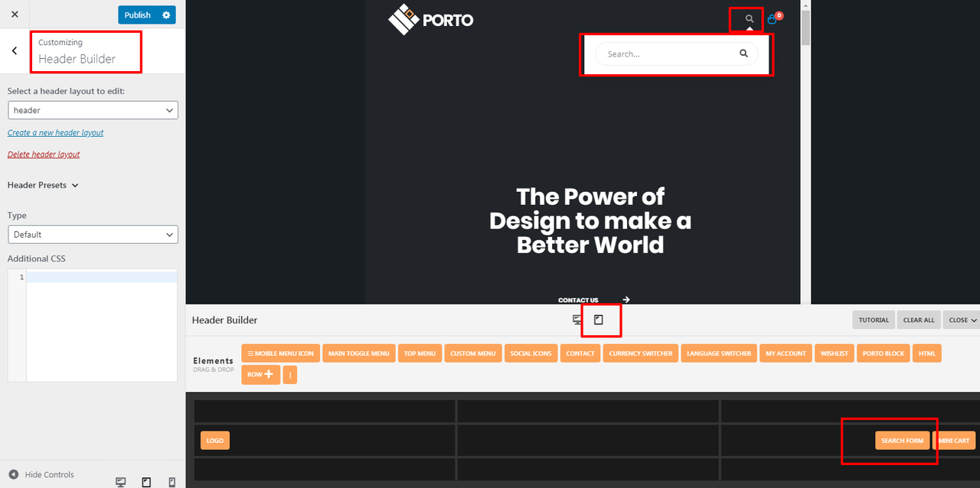This screenshot has width=980, height=488.
Task: Select the Language Switcher element
Action: tap(720, 353)
